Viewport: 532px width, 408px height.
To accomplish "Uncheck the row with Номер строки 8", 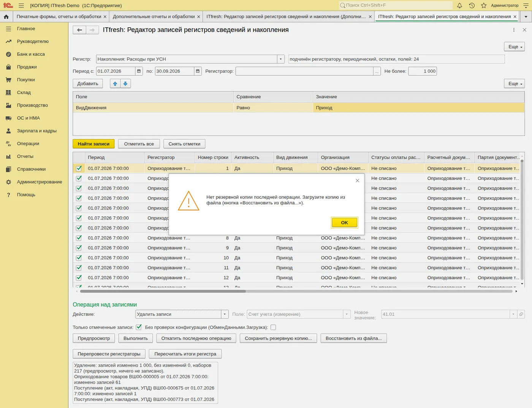I will 79,238.
